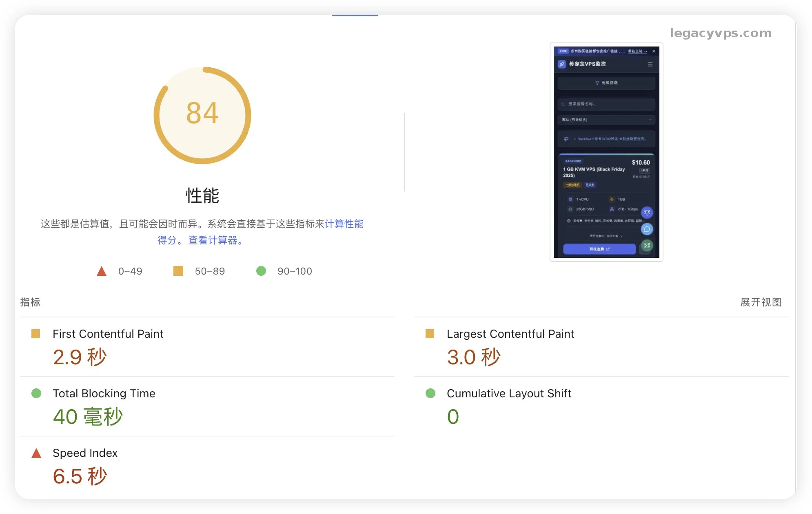Click the performance score gauge 84
Screen dimensions: 812x514
pos(202,115)
